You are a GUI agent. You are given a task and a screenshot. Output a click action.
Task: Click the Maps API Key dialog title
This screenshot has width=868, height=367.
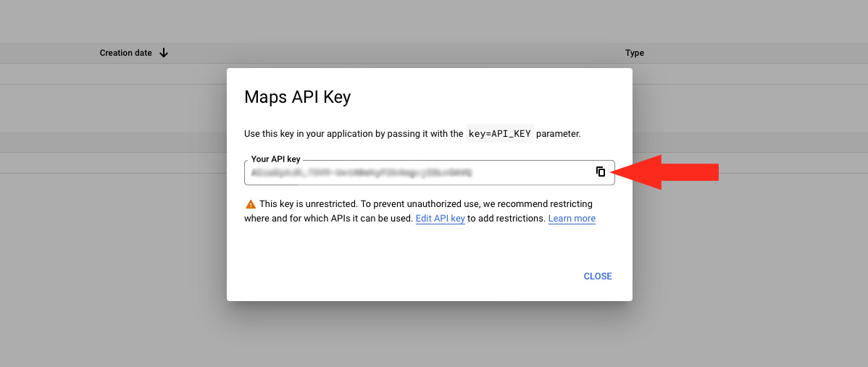coord(298,97)
